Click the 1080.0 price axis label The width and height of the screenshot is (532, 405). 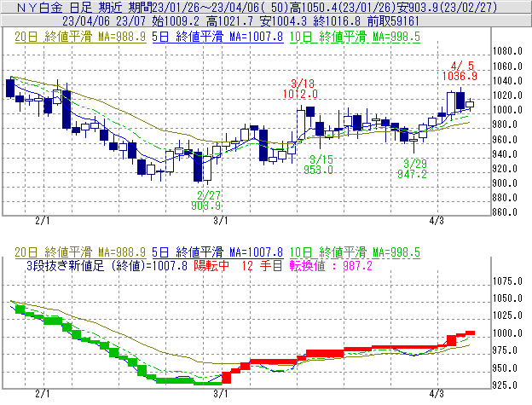tap(507, 51)
